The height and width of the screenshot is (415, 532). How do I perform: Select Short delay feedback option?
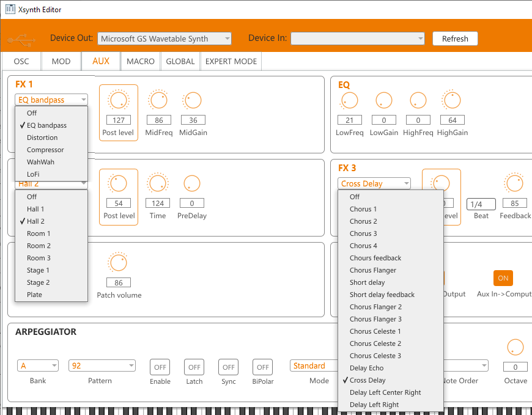(x=391, y=295)
